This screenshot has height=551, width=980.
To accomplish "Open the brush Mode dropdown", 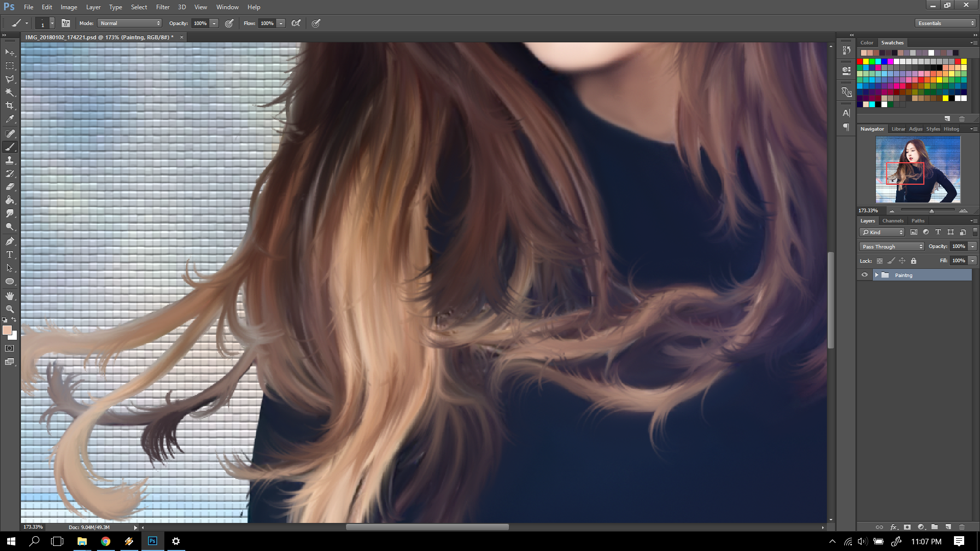I will click(130, 23).
